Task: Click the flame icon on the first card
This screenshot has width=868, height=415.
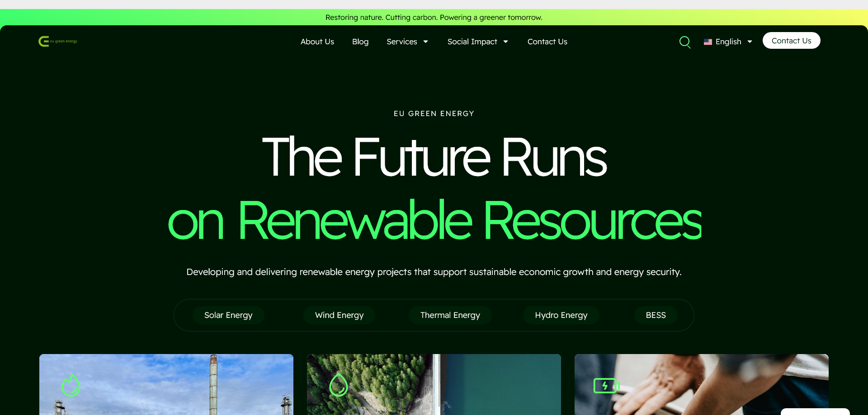Action: tap(71, 385)
